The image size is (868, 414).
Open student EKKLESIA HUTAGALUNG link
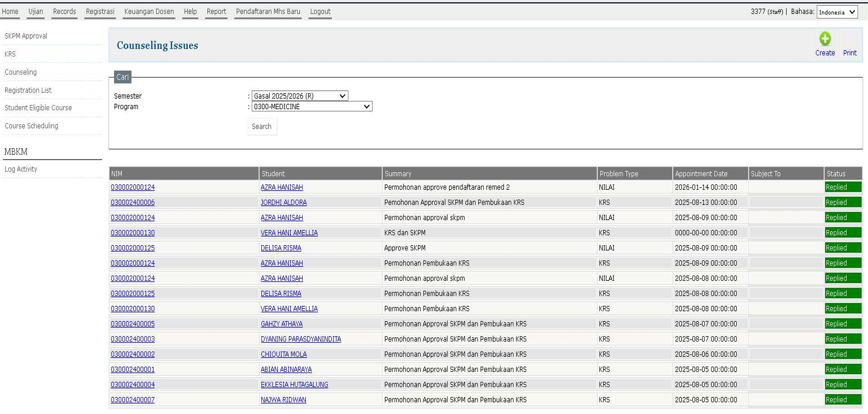294,384
